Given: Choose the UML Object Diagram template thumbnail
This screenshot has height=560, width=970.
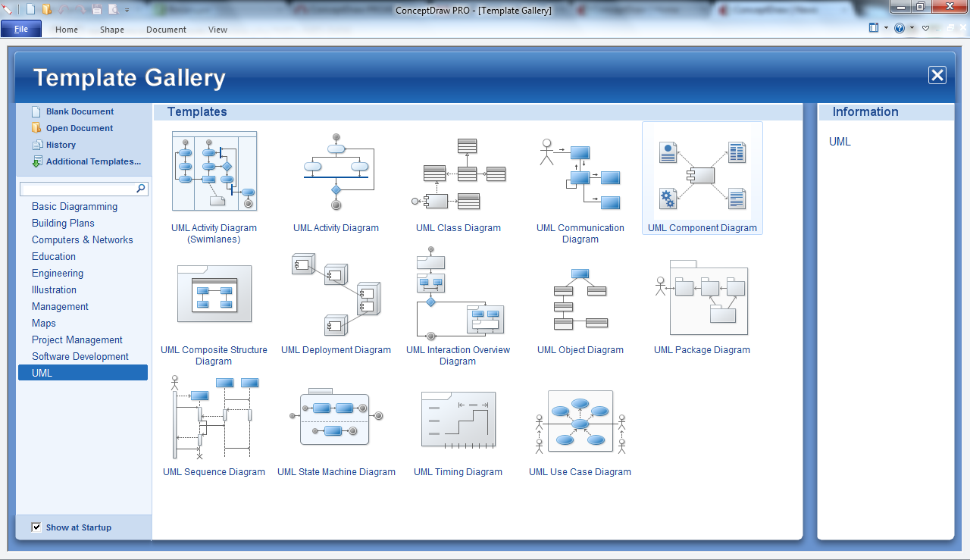Looking at the screenshot, I should click(580, 299).
